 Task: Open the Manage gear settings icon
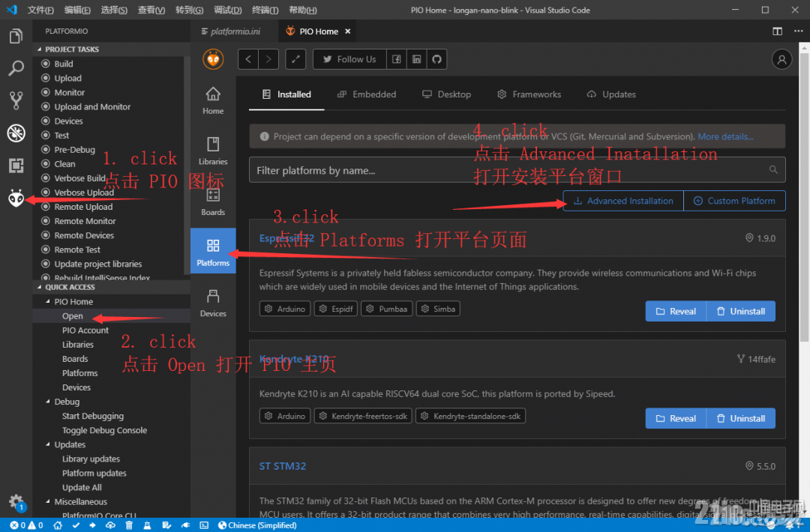pyautogui.click(x=16, y=501)
